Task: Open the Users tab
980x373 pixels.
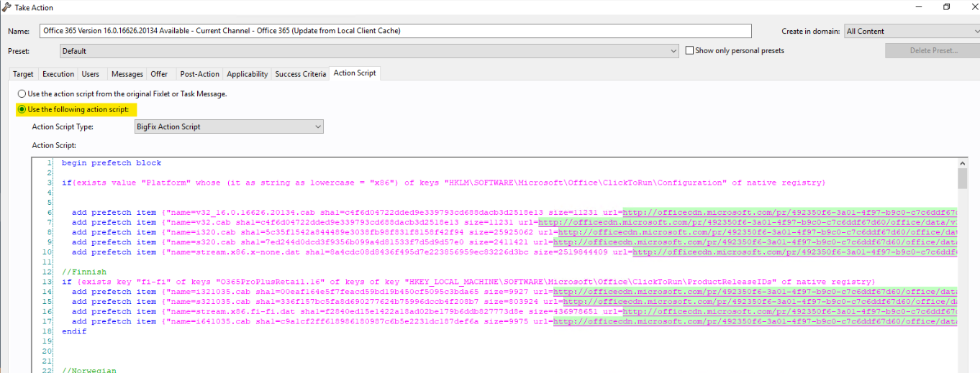Action: click(91, 74)
